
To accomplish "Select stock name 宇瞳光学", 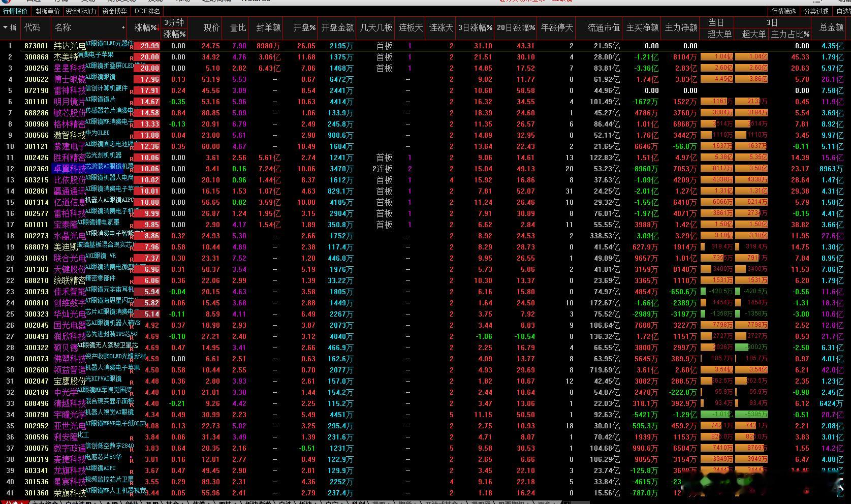I will click(70, 415).
